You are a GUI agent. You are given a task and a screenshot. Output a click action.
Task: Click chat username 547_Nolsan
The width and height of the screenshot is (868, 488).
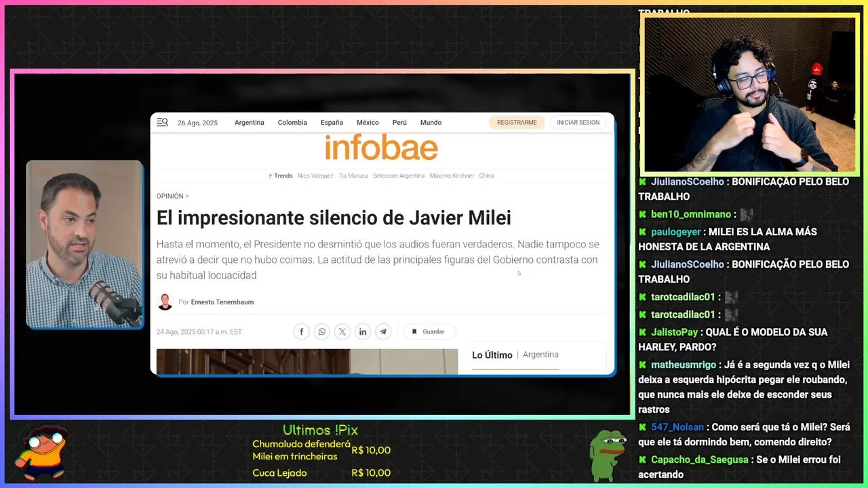677,427
